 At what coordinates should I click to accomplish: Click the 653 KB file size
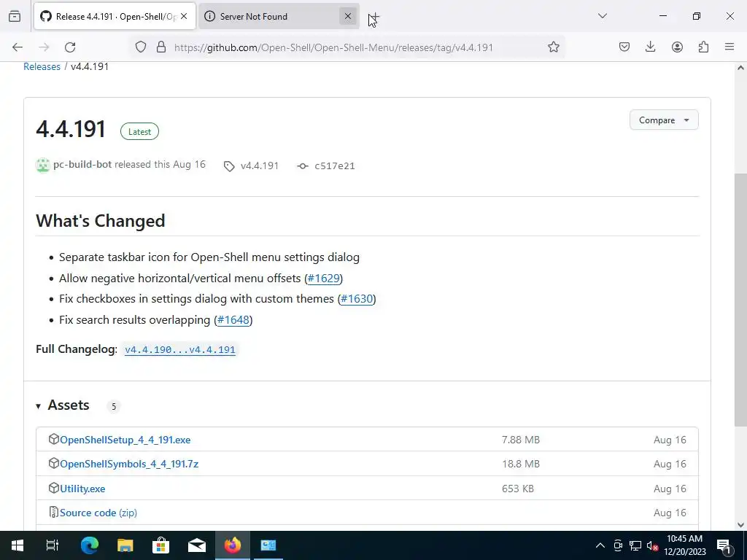pos(518,489)
